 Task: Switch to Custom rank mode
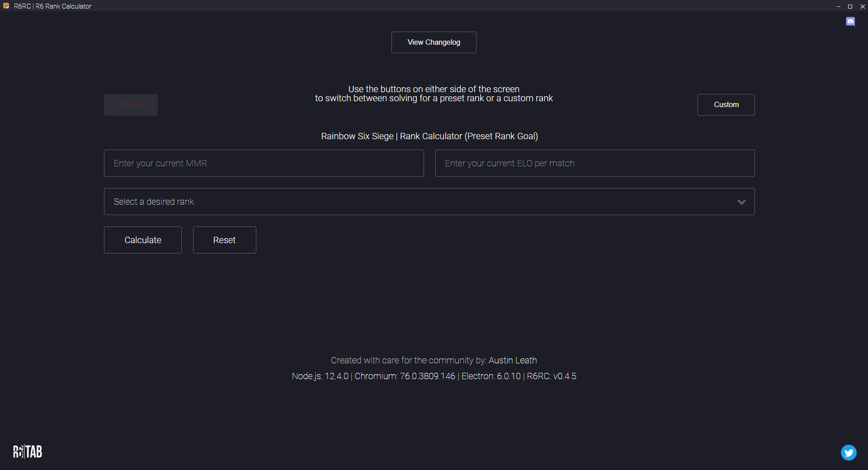click(726, 105)
